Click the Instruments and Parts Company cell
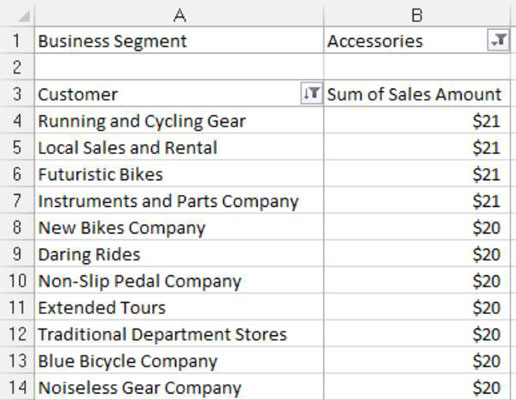This screenshot has width=516, height=400. tap(179, 201)
